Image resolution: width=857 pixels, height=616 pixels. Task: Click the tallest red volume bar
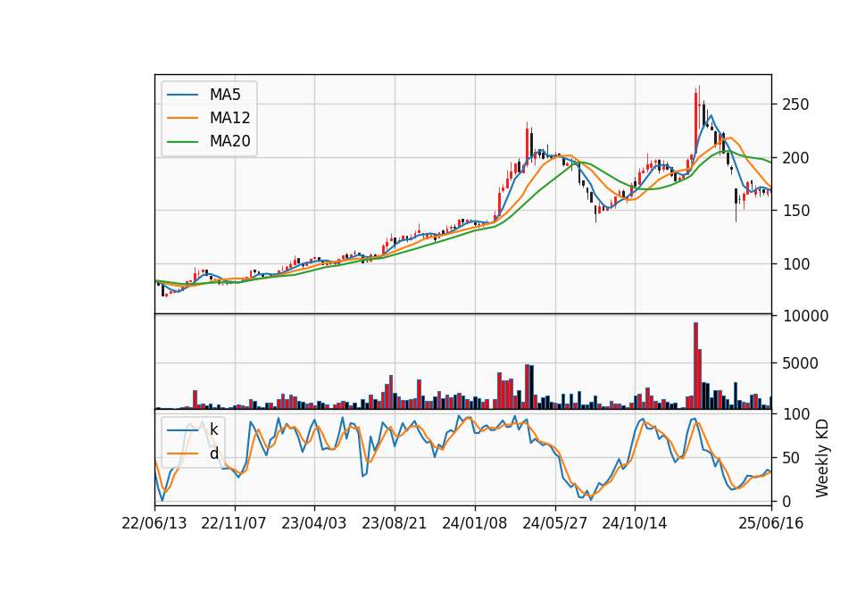click(x=695, y=366)
